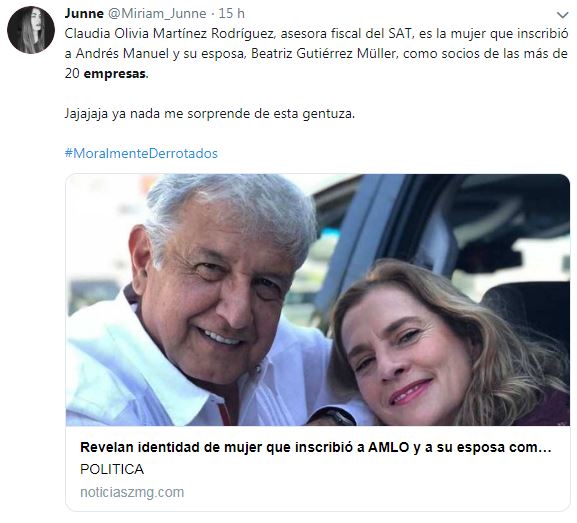This screenshot has width=577, height=523.
Task: Select the words Andrés Manuel in tweet
Action: click(122, 54)
